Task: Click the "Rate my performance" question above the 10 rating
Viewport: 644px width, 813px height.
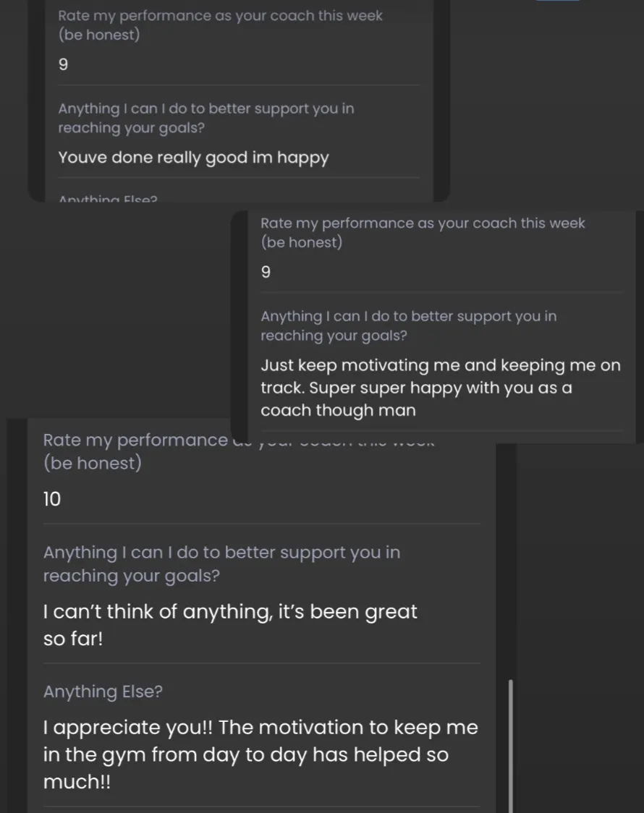Action: (x=239, y=451)
